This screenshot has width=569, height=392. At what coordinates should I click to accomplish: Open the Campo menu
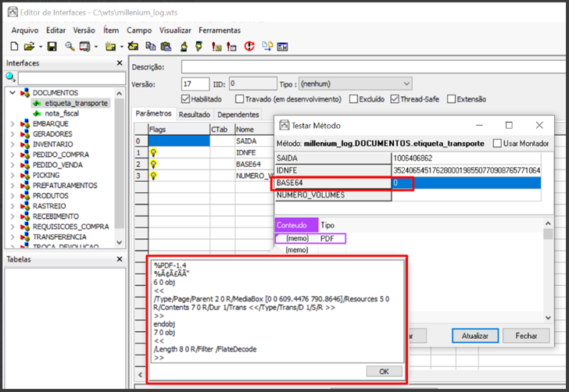click(x=139, y=30)
